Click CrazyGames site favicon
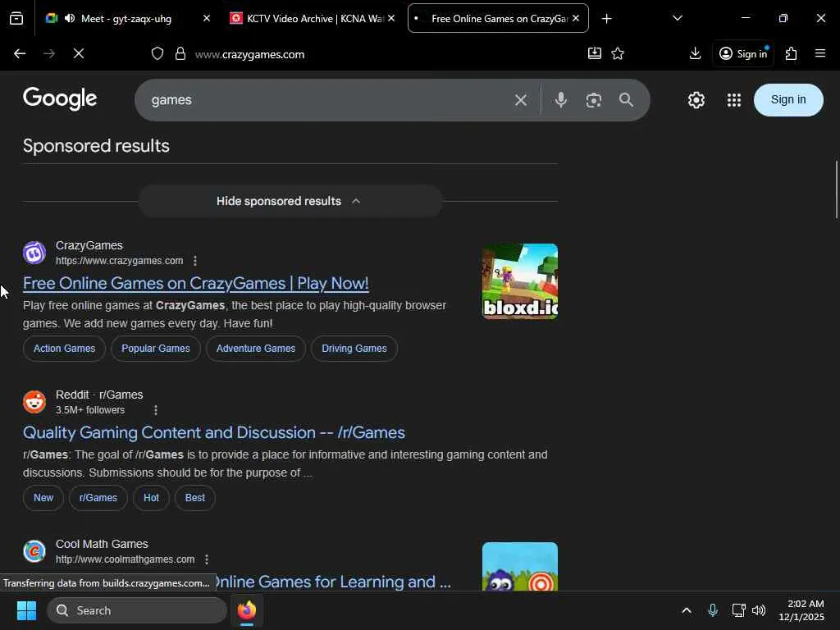Viewport: 840px width, 630px height. (x=34, y=253)
